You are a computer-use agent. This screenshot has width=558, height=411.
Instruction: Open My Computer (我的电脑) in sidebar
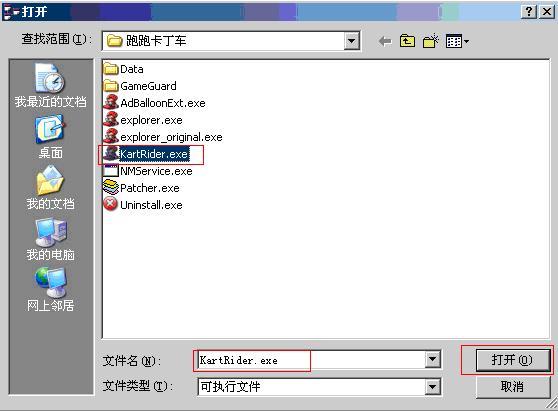pyautogui.click(x=51, y=239)
